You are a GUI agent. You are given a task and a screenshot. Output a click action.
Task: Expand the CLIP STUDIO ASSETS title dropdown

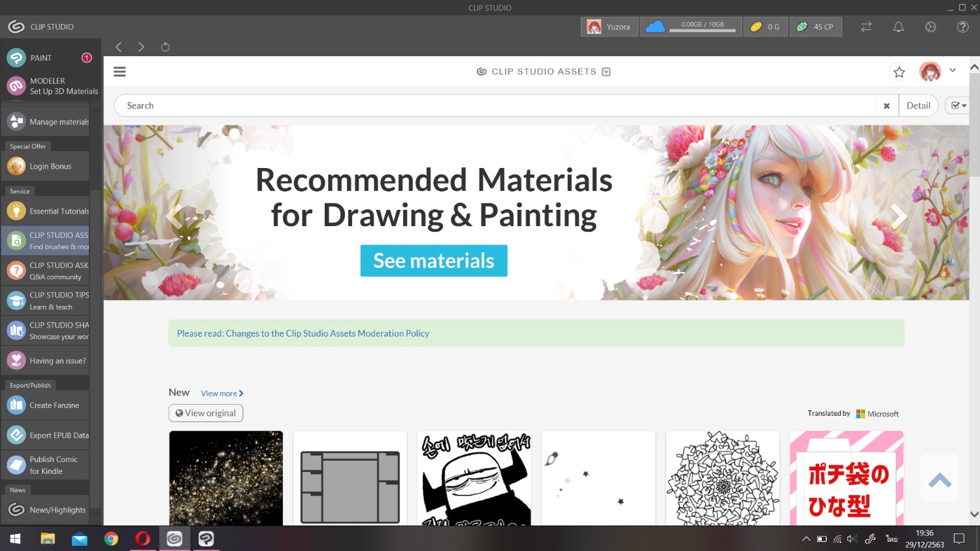(x=606, y=72)
